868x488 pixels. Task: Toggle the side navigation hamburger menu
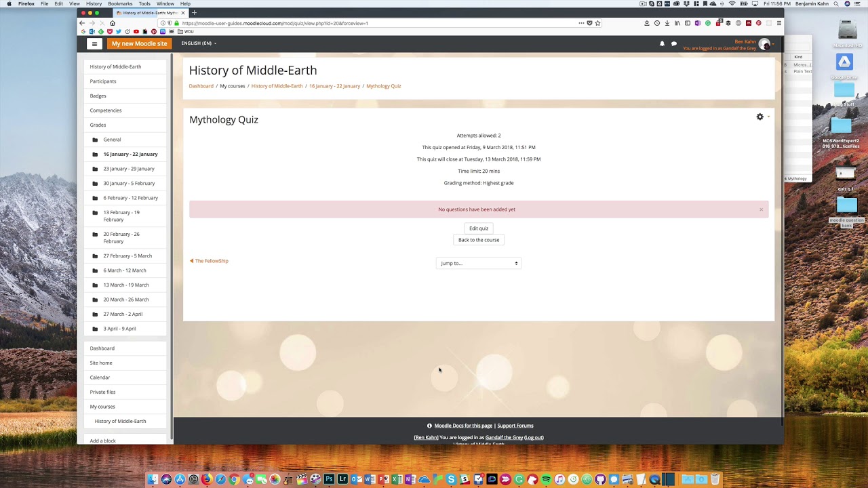pos(94,43)
